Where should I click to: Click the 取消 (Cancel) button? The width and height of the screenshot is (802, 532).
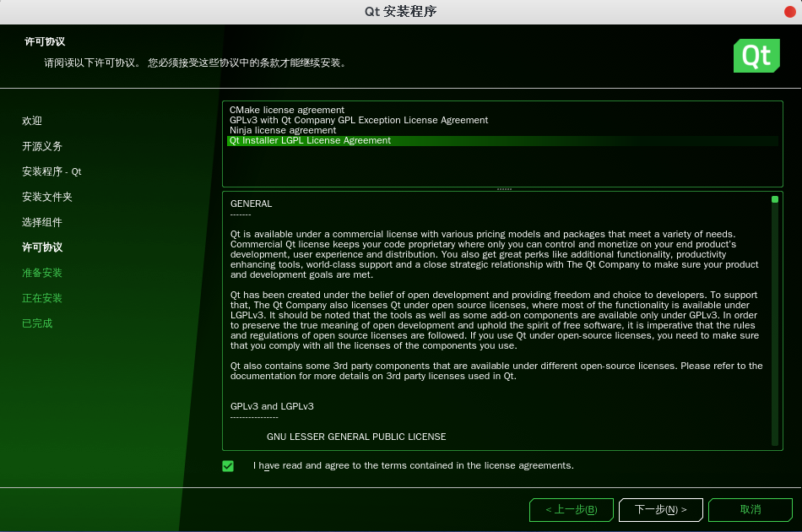pos(750,510)
